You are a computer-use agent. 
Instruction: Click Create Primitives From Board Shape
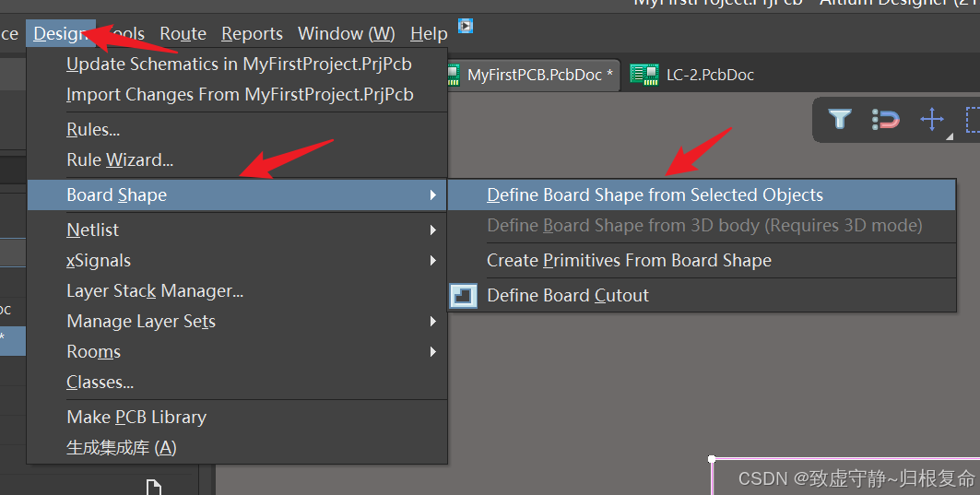[702, 261]
